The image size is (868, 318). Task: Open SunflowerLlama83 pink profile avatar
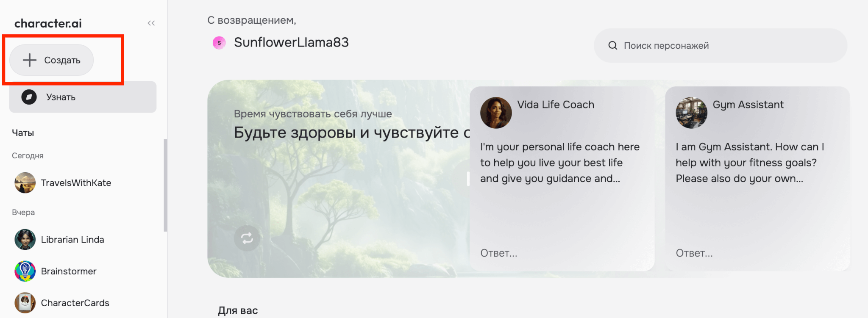pyautogui.click(x=219, y=43)
